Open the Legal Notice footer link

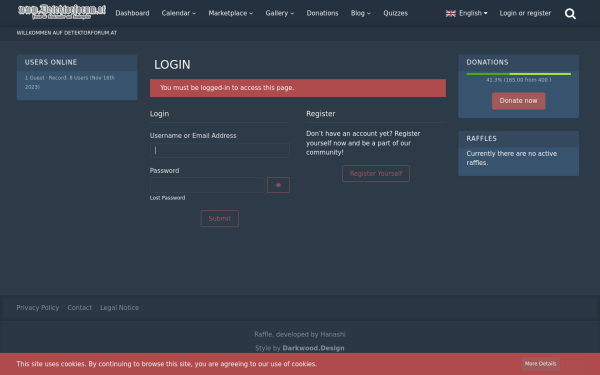point(119,308)
